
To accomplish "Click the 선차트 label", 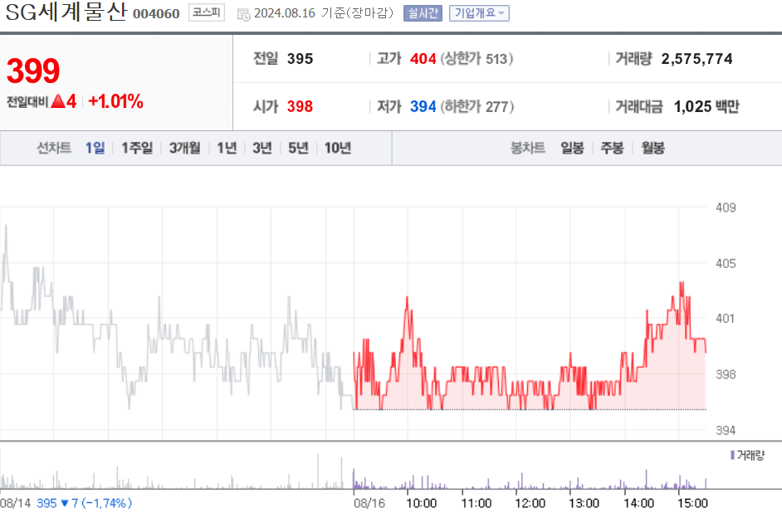I will click(x=54, y=148).
